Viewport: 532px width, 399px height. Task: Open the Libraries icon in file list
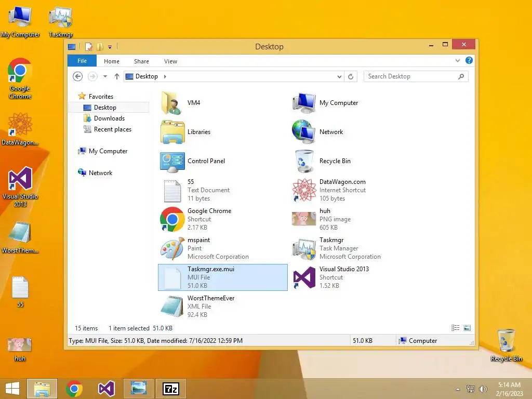(x=172, y=132)
